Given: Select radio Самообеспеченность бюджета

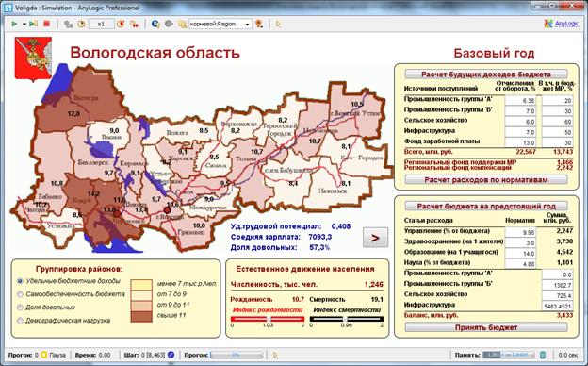Looking at the screenshot, I should [20, 294].
